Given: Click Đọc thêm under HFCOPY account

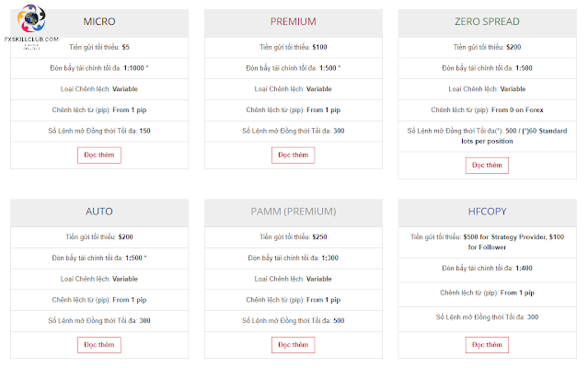Looking at the screenshot, I should point(487,345).
